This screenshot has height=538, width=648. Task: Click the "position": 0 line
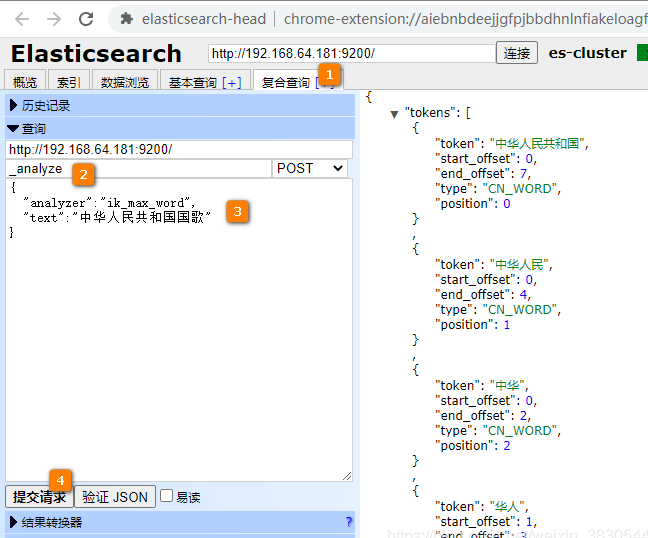[473, 204]
